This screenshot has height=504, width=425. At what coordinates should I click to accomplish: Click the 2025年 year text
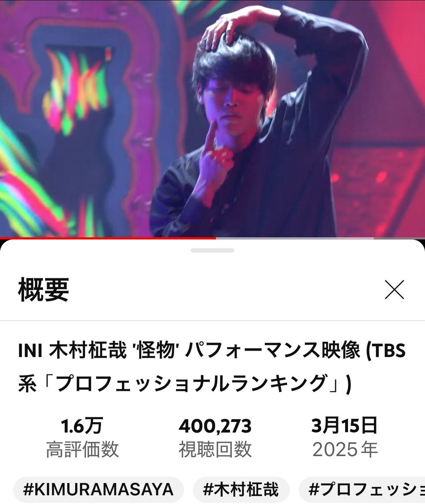click(x=345, y=450)
